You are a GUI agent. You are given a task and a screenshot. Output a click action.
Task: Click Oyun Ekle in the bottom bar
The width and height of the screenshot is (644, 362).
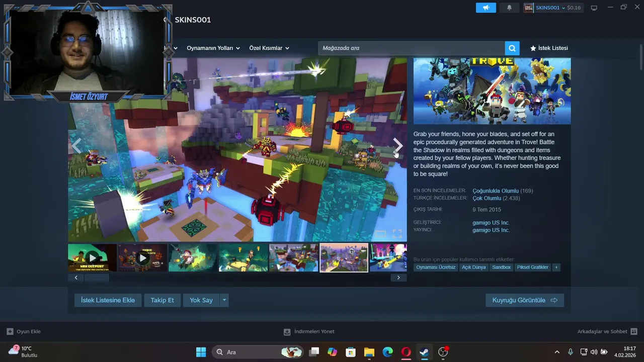28,332
